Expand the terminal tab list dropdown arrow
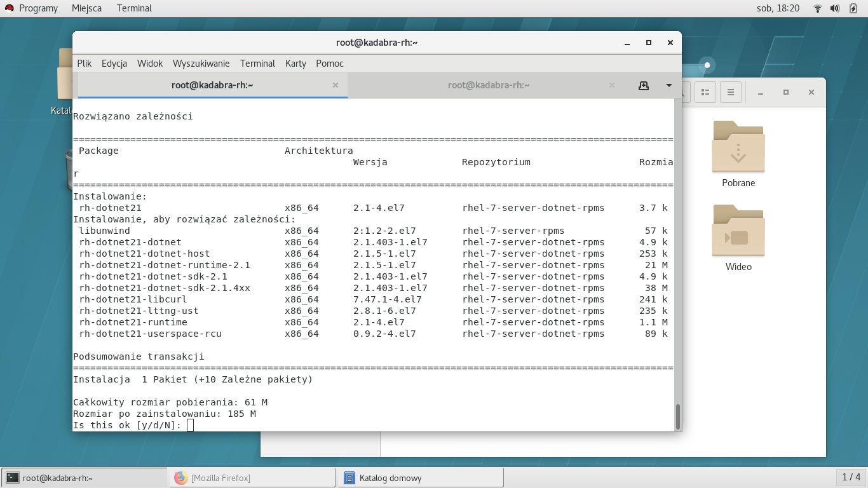 click(668, 85)
